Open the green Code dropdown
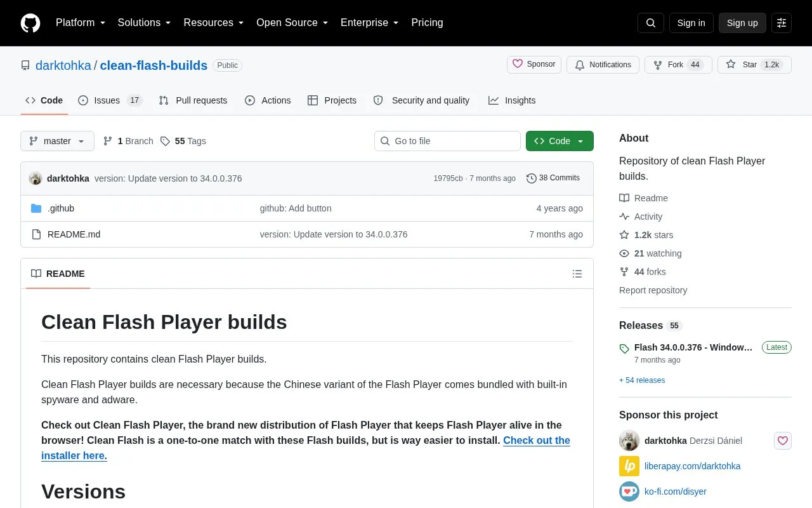The width and height of the screenshot is (812, 508). click(x=560, y=141)
